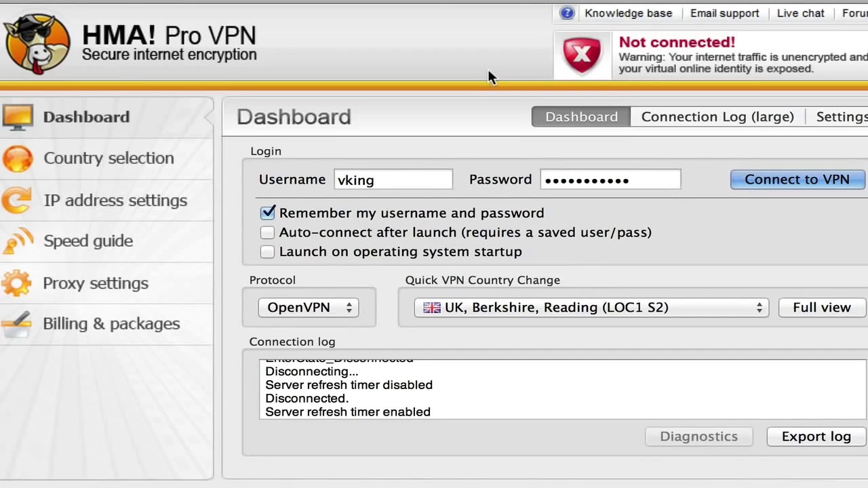Click the blue Knowledge base help icon
Image resolution: width=868 pixels, height=488 pixels.
pos(567,13)
